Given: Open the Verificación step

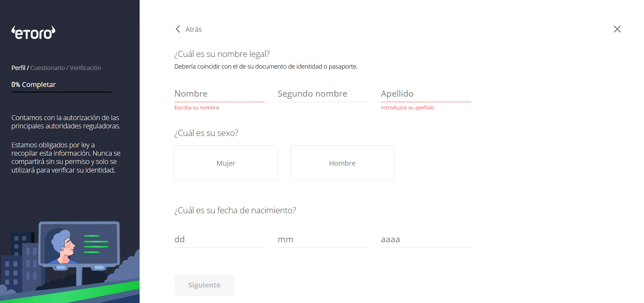Looking at the screenshot, I should 85,68.
